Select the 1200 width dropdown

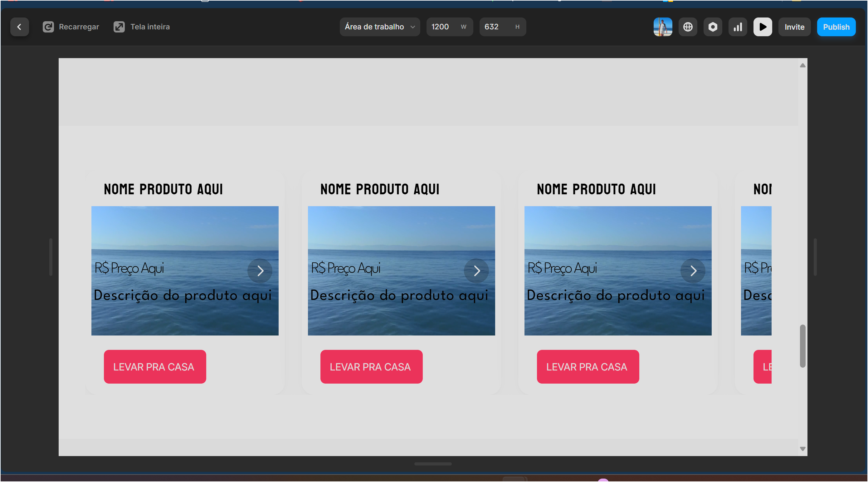click(x=447, y=27)
